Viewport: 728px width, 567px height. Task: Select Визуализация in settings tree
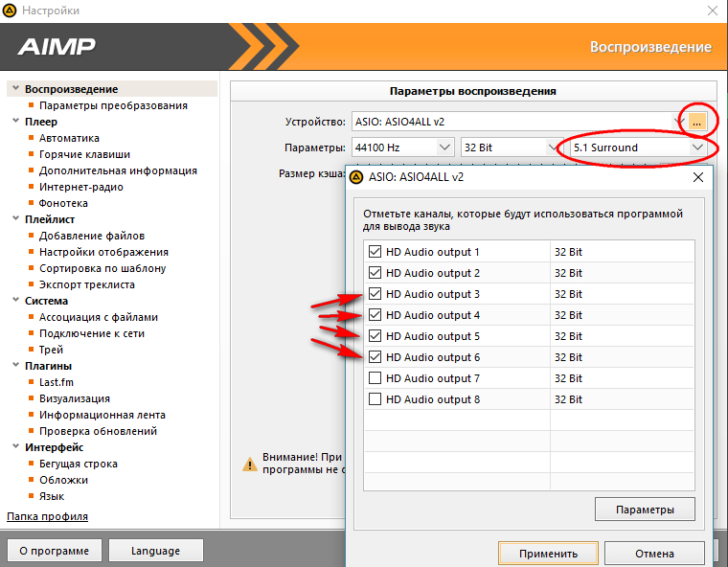click(75, 398)
